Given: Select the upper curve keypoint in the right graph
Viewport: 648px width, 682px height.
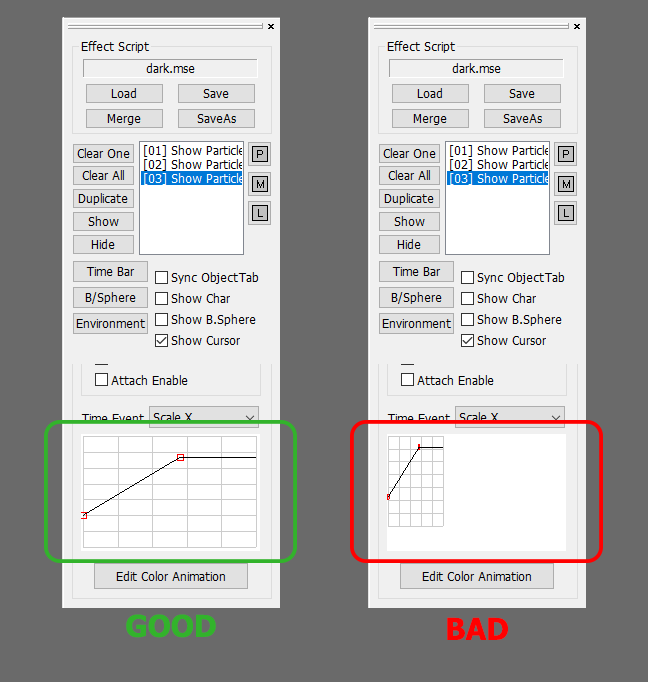Looking at the screenshot, I should (419, 447).
